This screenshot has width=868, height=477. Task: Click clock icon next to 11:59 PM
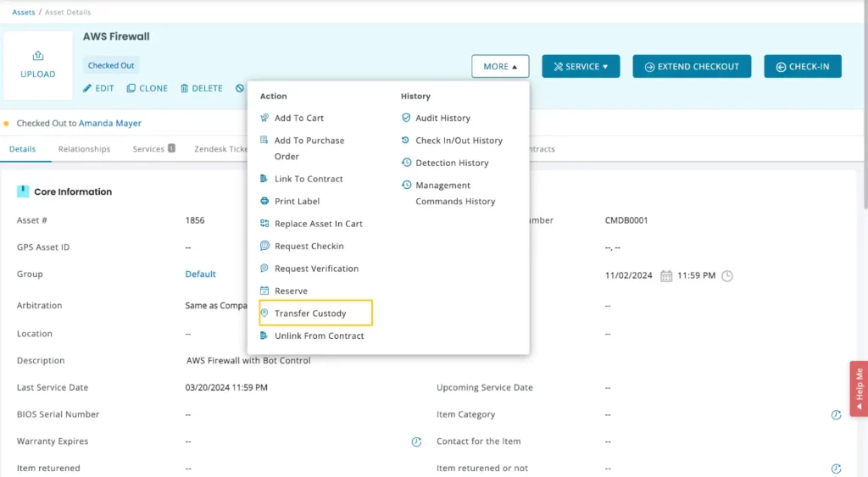coord(727,275)
